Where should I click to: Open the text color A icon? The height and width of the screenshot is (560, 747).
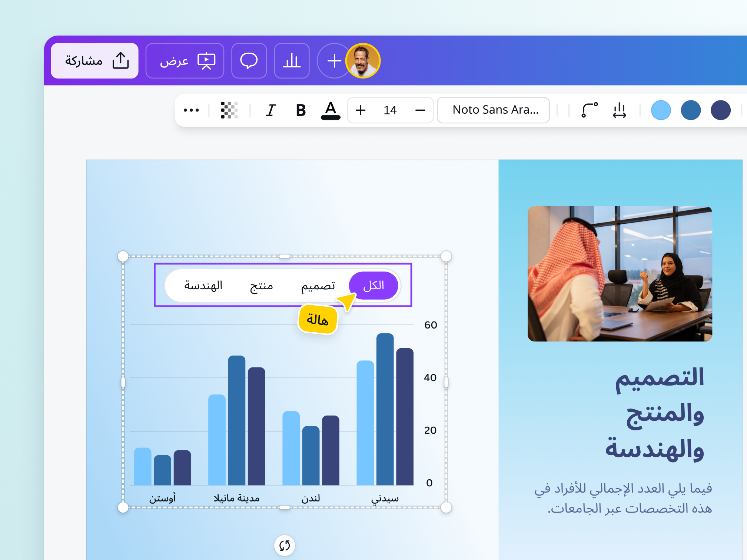point(331,110)
